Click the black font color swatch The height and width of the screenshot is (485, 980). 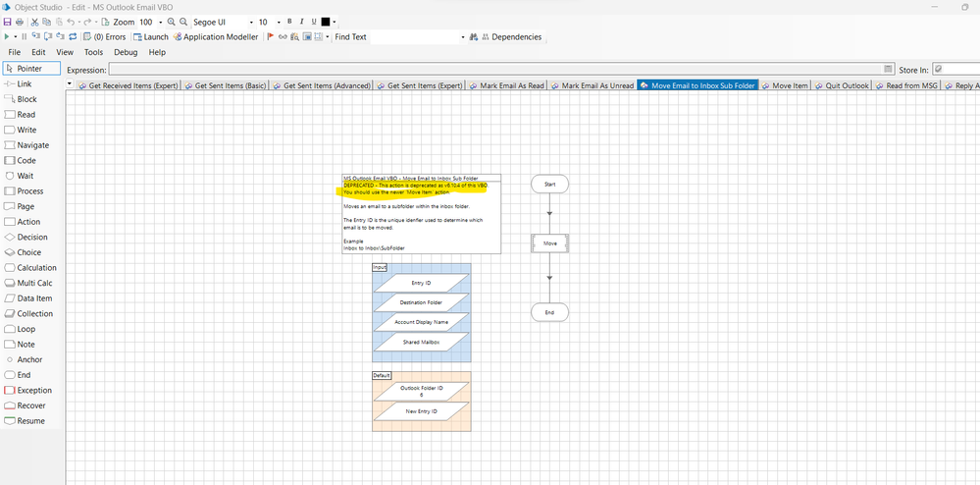pos(325,22)
